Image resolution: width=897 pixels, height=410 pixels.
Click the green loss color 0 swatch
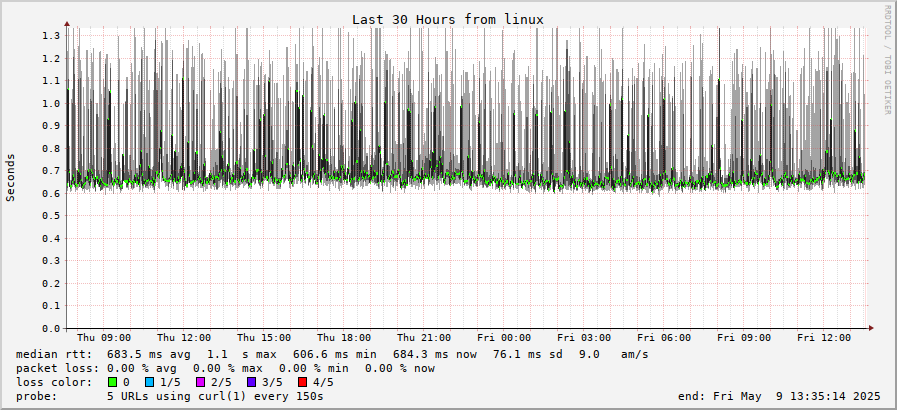[x=113, y=382]
